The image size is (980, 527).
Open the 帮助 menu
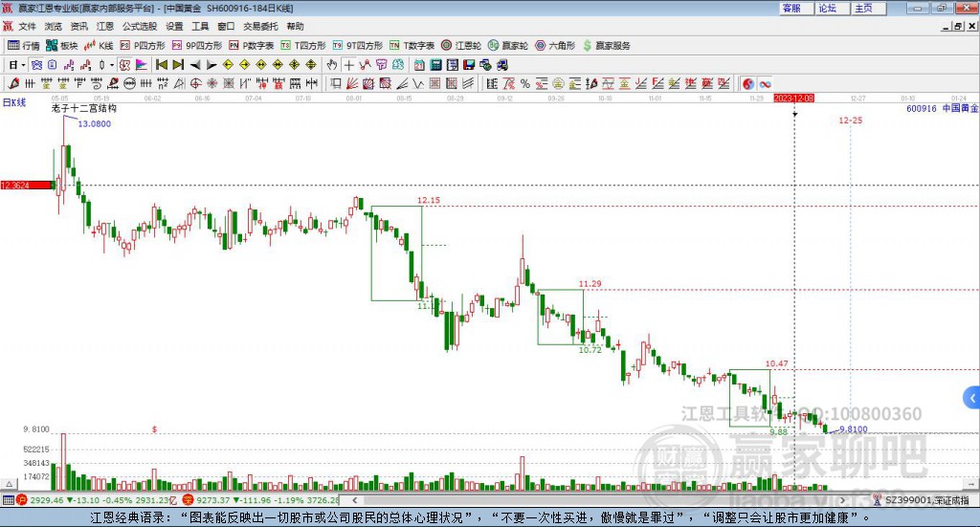pyautogui.click(x=295, y=26)
